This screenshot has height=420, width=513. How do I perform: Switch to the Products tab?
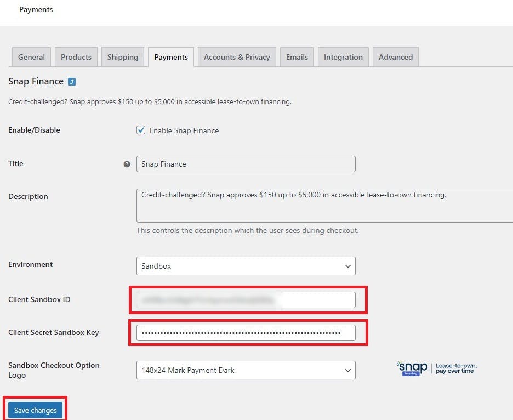coord(76,57)
